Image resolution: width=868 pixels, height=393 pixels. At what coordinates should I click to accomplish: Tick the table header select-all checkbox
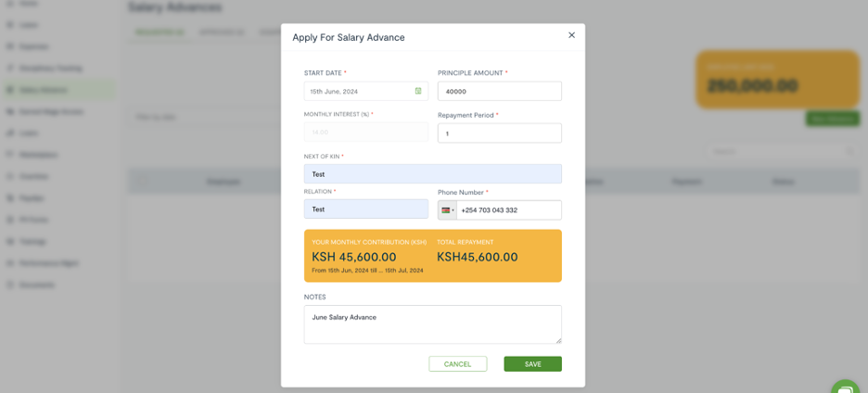pyautogui.click(x=142, y=181)
